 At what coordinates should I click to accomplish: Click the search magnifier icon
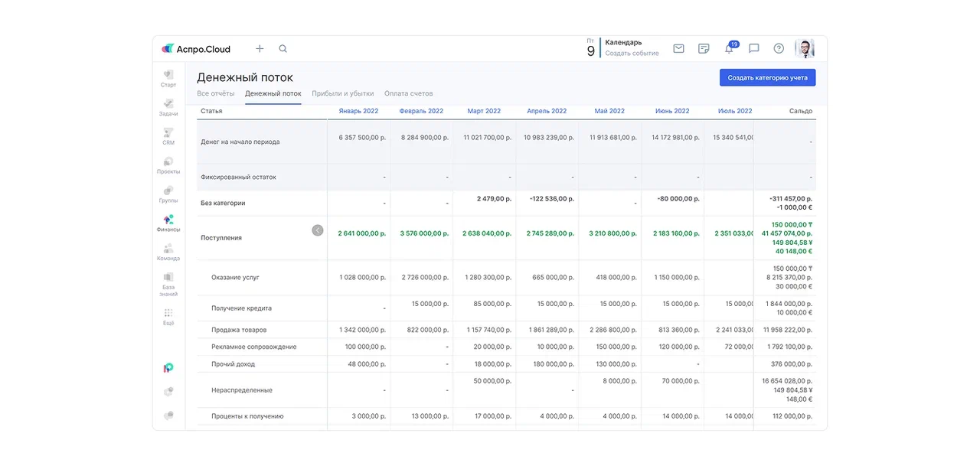point(283,48)
